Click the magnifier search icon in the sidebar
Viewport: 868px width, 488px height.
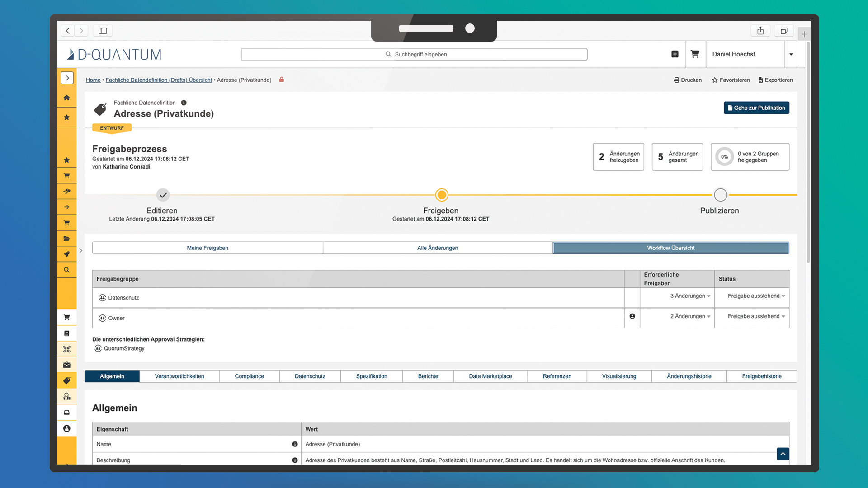click(x=66, y=270)
